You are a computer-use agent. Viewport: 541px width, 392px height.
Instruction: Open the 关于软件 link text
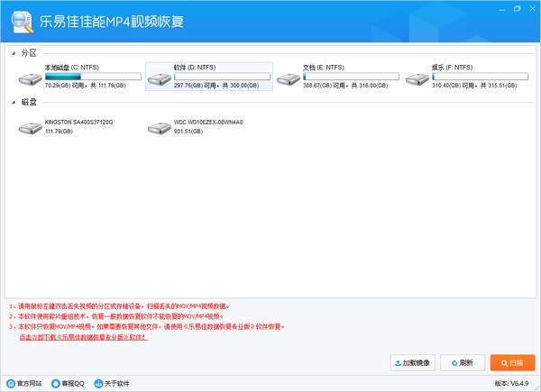click(116, 383)
